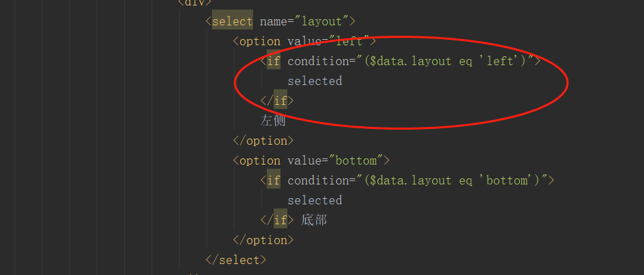Click the first closing </if> tag
Viewport: 644px width, 275px height.
[x=276, y=101]
